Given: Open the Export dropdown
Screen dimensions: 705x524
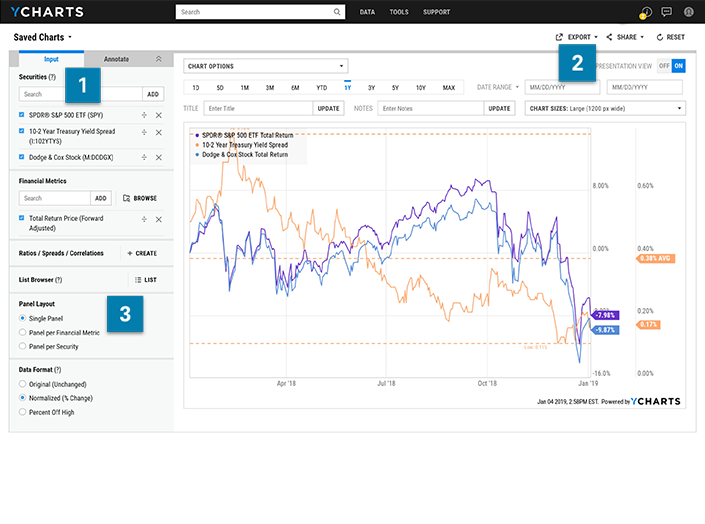Looking at the screenshot, I should click(577, 37).
